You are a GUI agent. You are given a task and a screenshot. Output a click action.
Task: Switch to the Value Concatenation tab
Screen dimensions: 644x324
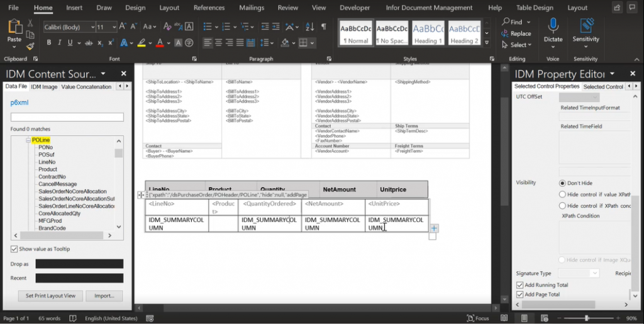86,87
